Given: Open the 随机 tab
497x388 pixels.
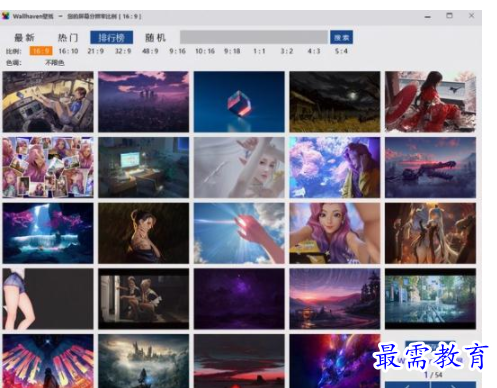Looking at the screenshot, I should point(155,37).
